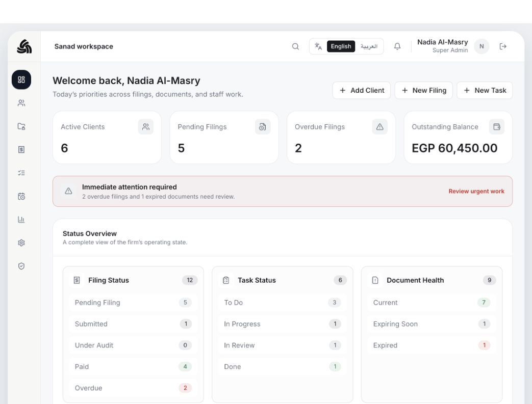The image size is (532, 404).
Task: Select the Overdue status row
Action: pos(133,388)
